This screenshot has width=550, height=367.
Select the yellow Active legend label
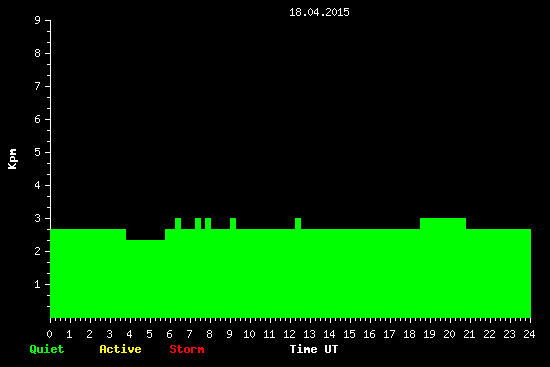click(120, 349)
